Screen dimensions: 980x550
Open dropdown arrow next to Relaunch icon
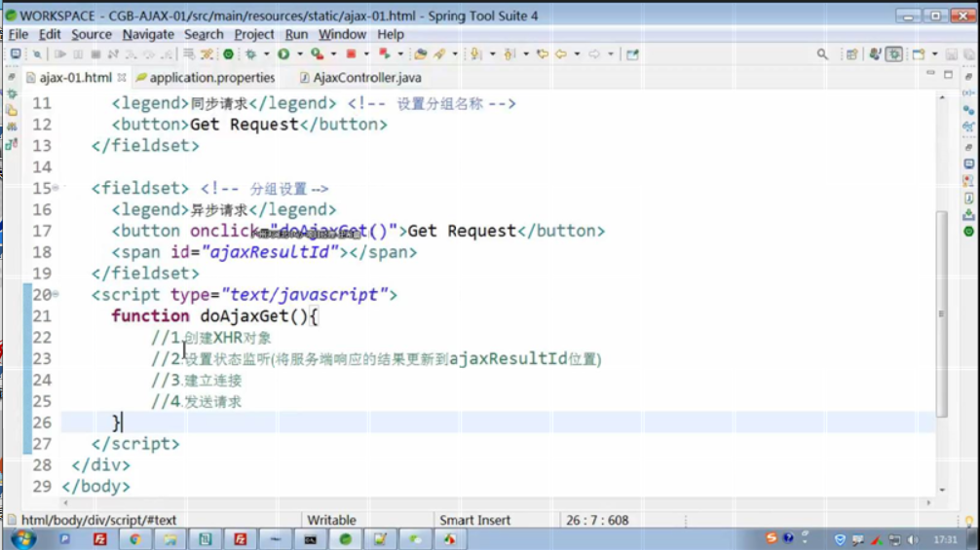(400, 55)
